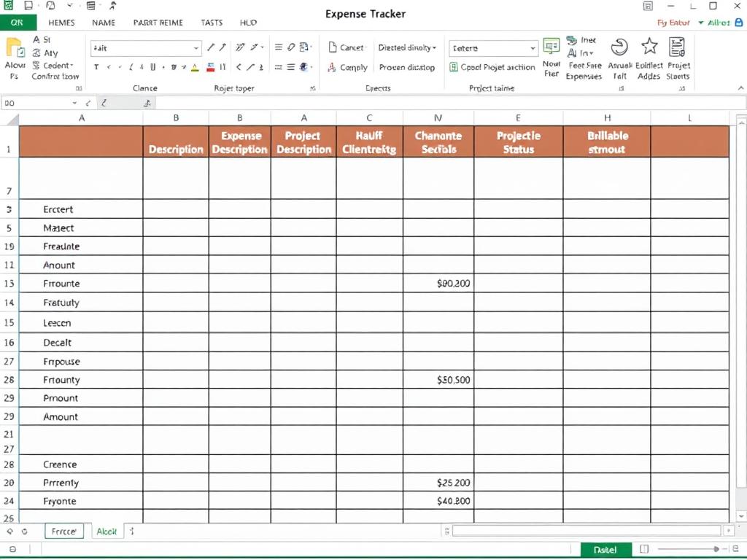Click the Underline formatting icon
This screenshot has width=747, height=560.
pos(152,67)
